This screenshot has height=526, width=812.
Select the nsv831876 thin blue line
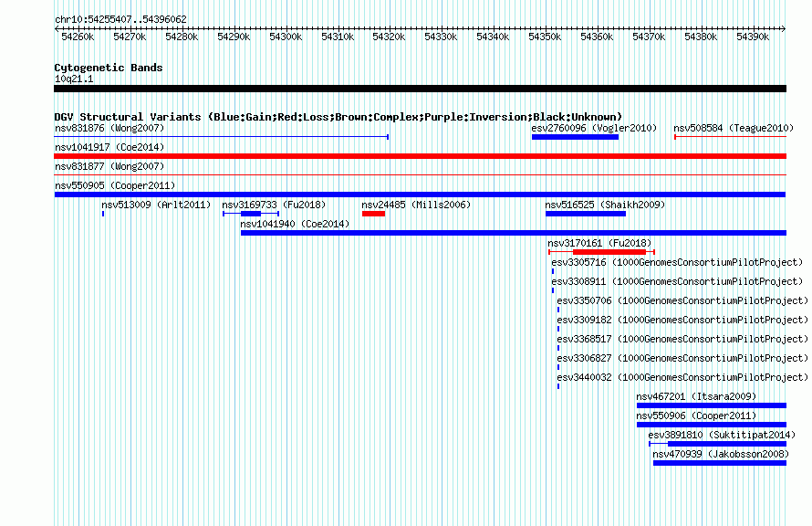tap(222, 137)
